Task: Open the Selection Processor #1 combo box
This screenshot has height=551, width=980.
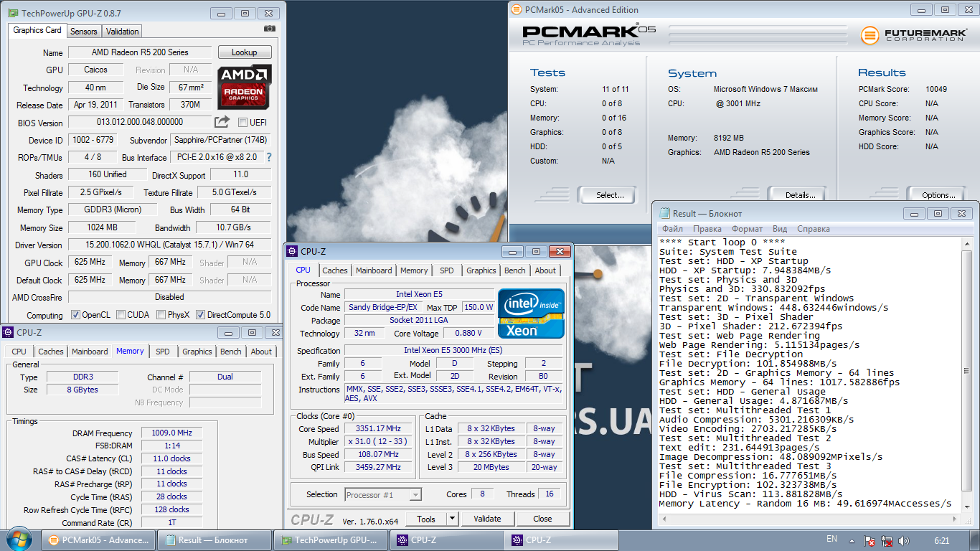Action: coord(383,495)
